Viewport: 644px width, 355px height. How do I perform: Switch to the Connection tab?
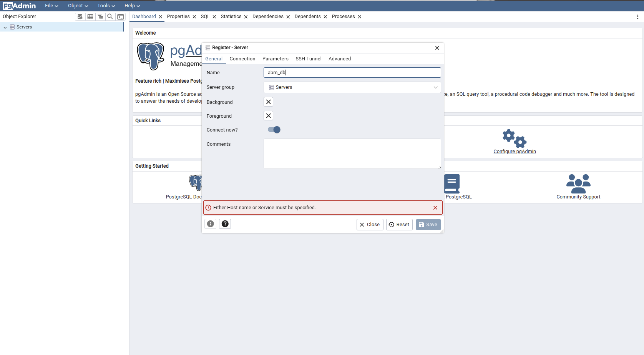(242, 59)
